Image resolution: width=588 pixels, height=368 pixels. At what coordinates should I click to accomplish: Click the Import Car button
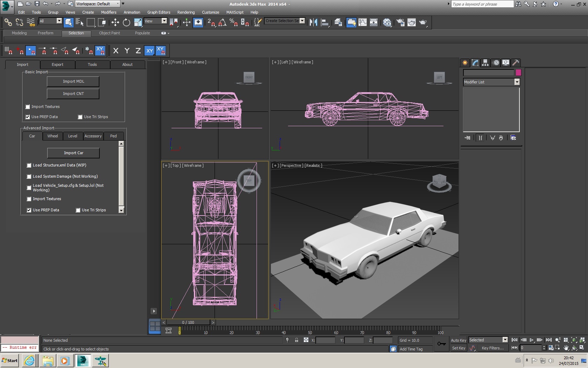[73, 153]
